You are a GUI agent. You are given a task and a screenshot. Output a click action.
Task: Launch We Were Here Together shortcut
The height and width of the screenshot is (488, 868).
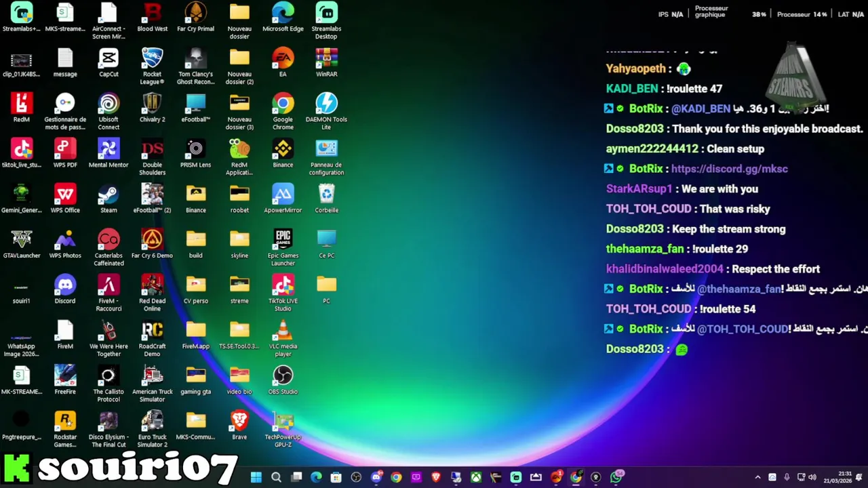point(108,338)
